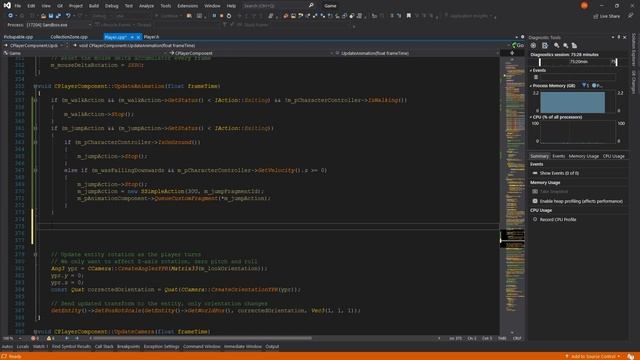The height and width of the screenshot is (360, 640).
Task: Click the Visual Studio logo icon
Action: pos(7,6)
